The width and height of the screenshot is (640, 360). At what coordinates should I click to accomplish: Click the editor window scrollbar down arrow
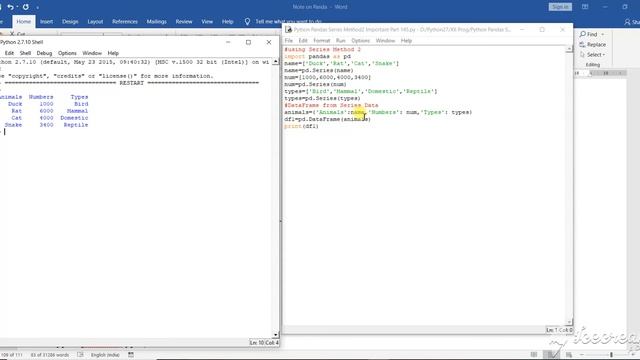click(x=569, y=322)
